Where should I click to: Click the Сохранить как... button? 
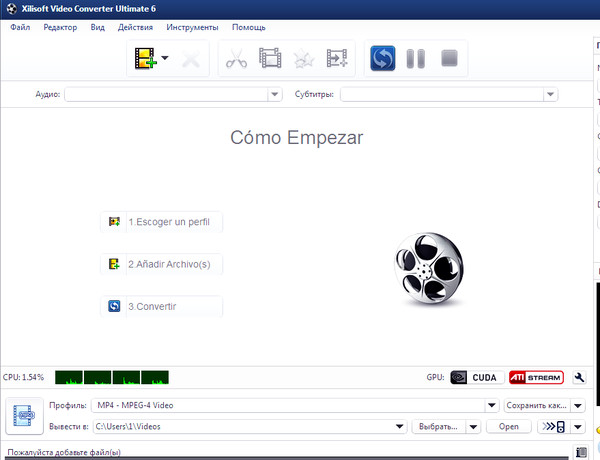click(537, 405)
